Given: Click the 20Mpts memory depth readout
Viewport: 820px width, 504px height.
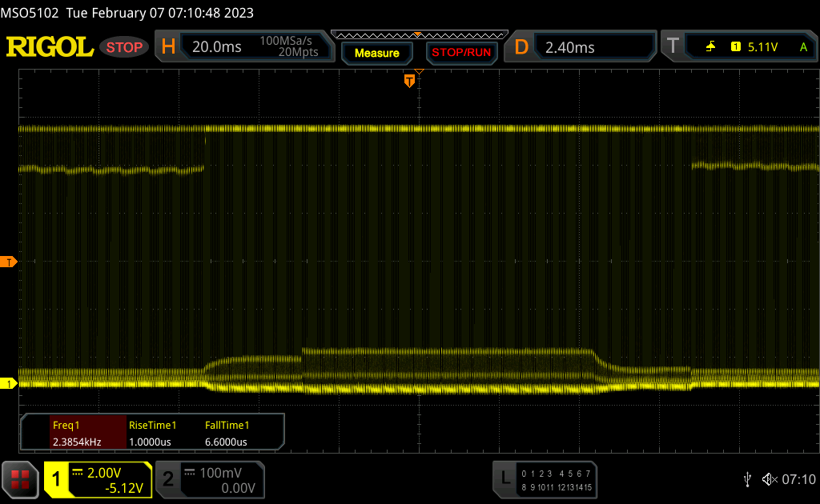Looking at the screenshot, I should (x=298, y=52).
